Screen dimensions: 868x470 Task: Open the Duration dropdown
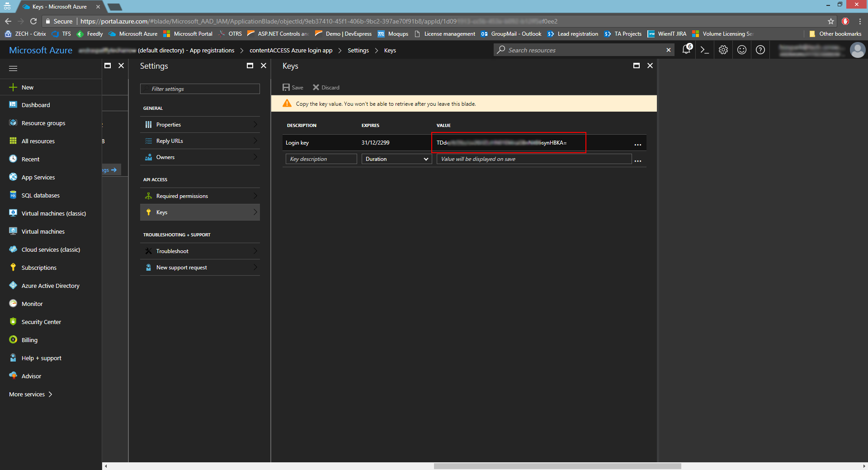396,159
